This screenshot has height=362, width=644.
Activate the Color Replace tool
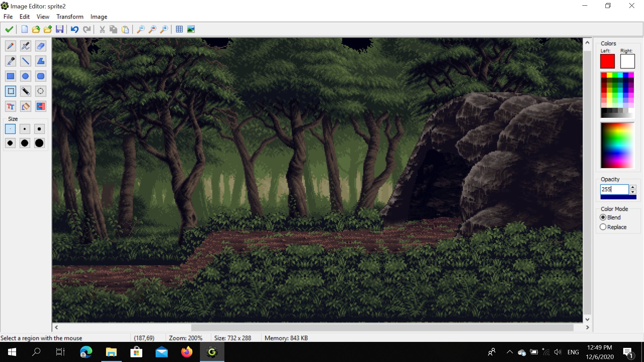tap(41, 106)
